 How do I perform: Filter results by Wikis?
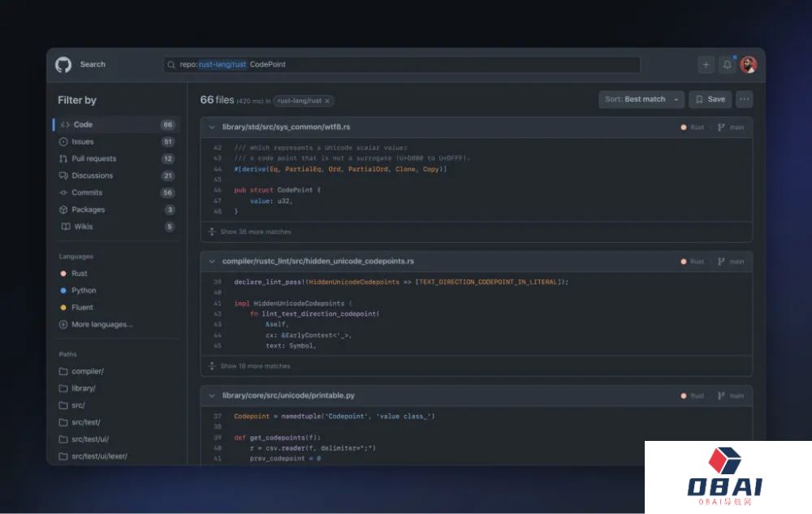pyautogui.click(x=83, y=227)
